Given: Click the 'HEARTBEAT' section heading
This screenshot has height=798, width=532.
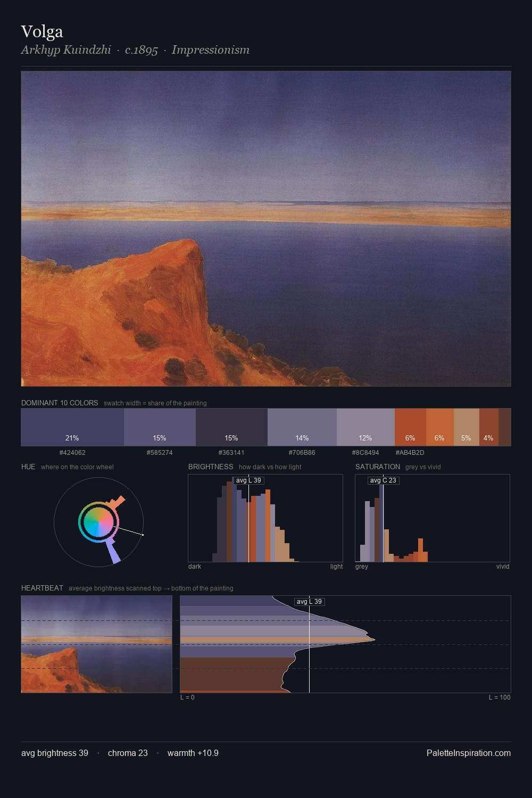Looking at the screenshot, I should click(42, 588).
